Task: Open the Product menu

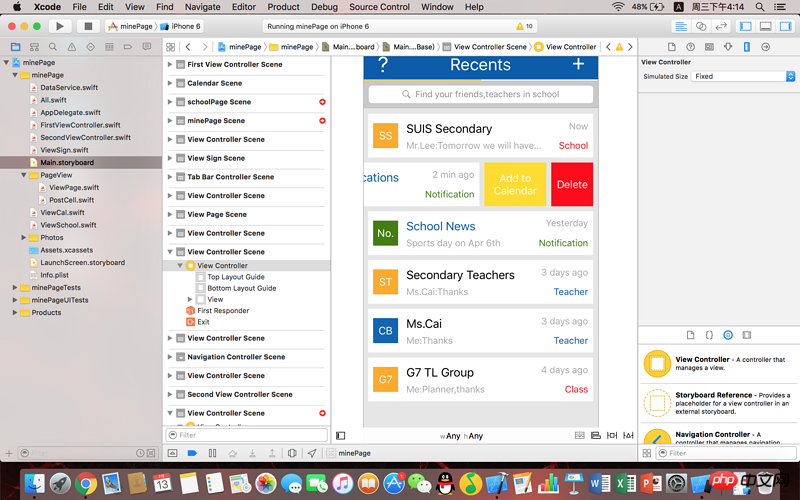Action: click(283, 7)
